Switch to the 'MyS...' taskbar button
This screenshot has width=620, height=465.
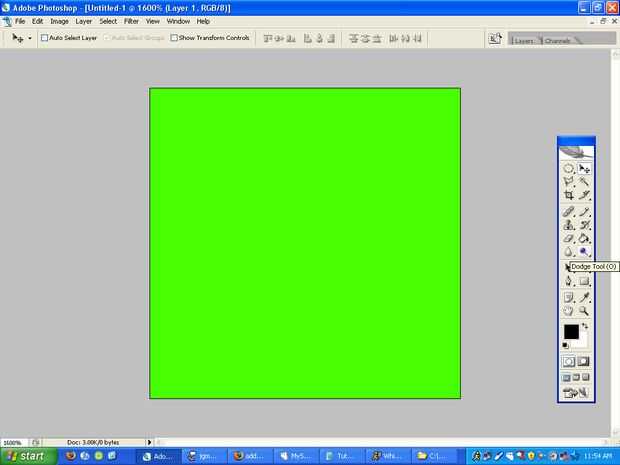[294, 456]
